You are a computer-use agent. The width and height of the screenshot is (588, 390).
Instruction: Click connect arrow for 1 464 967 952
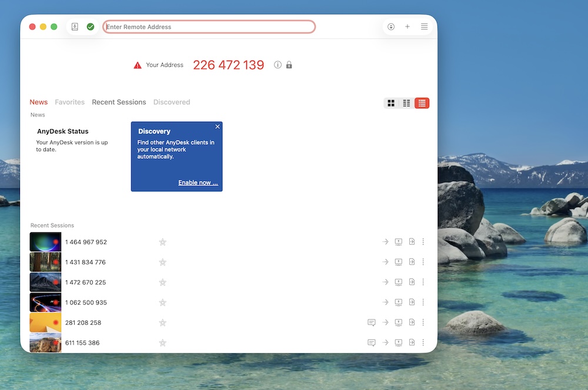coord(386,242)
